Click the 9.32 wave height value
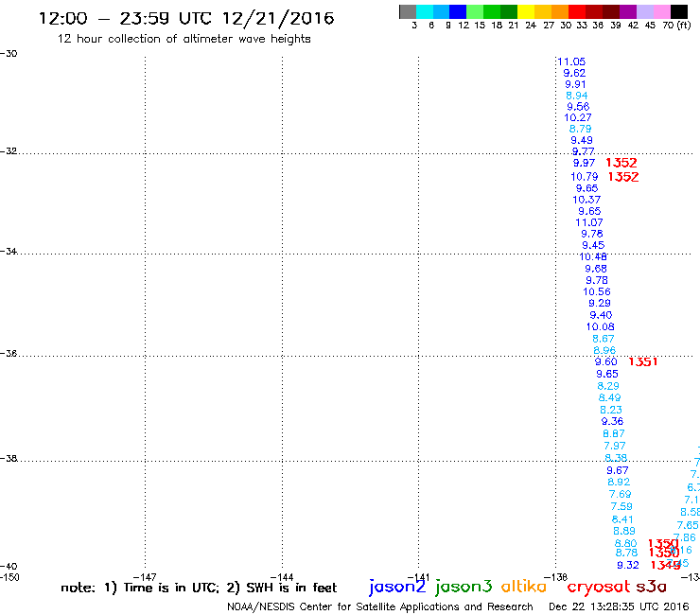Viewport: 700px width, 615px height. (628, 566)
